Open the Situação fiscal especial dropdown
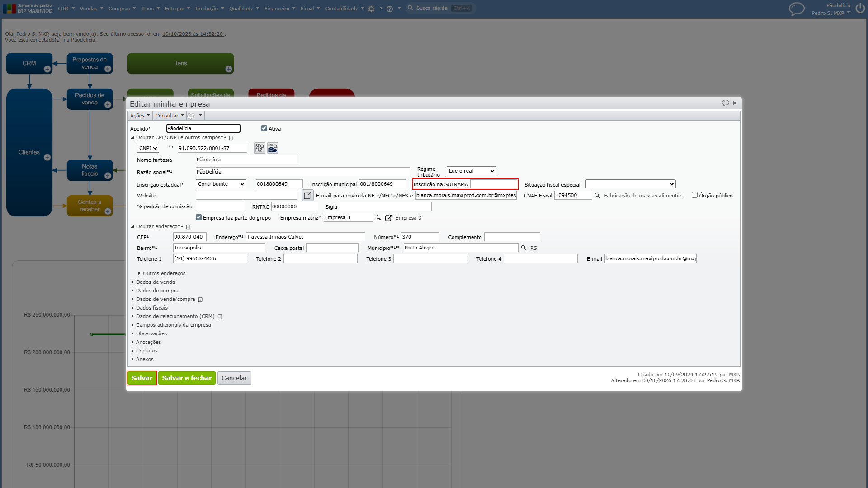Image resolution: width=868 pixels, height=488 pixels. click(x=630, y=184)
